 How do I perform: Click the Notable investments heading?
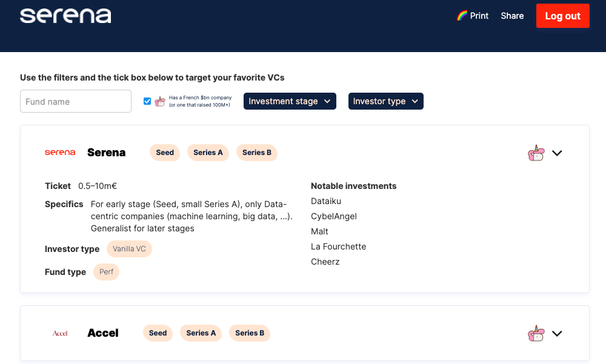[354, 187]
